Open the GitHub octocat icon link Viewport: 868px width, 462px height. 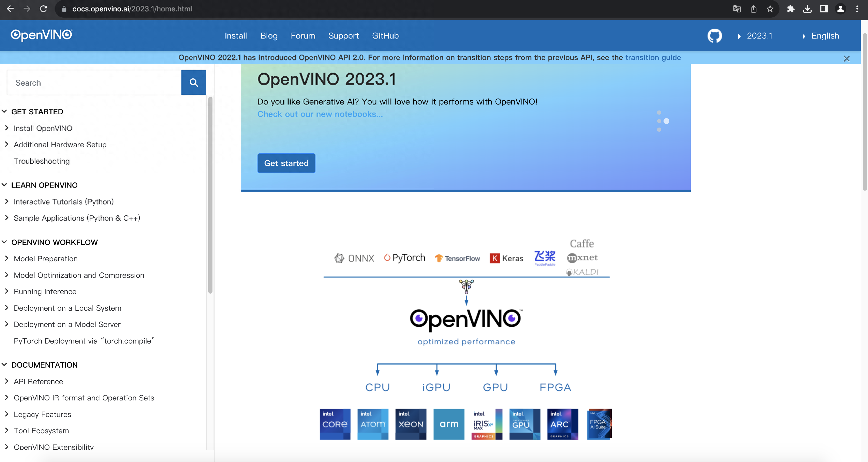(x=714, y=36)
